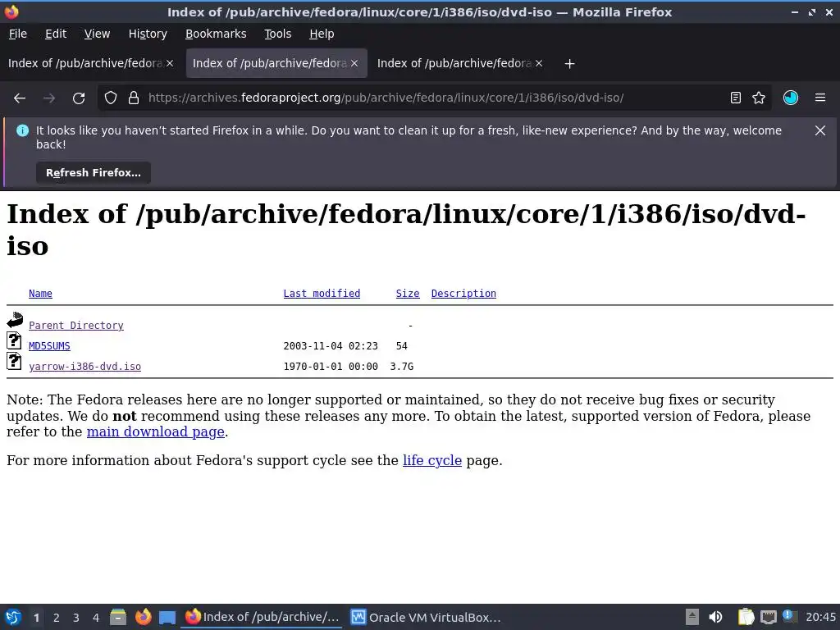Screen dimensions: 840x630
Task: Click the MD5SUMS unknown-file icon
Action: 15,340
